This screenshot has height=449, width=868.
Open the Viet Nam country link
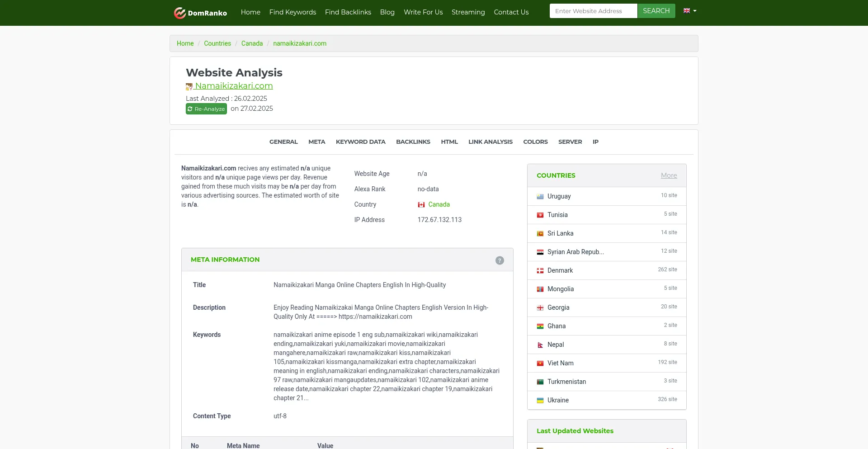click(x=561, y=363)
